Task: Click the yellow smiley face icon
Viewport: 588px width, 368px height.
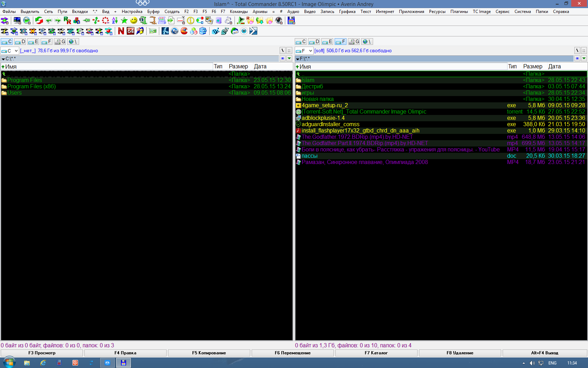Action: tap(134, 21)
